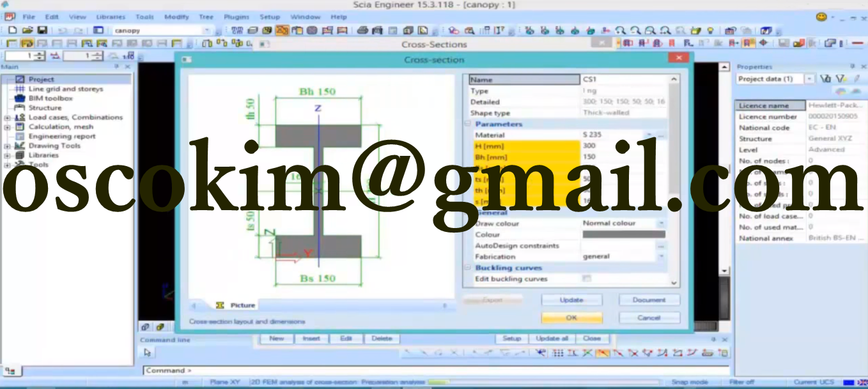The height and width of the screenshot is (389, 868).
Task: Expand the Libraries tree node
Action: tap(7, 155)
